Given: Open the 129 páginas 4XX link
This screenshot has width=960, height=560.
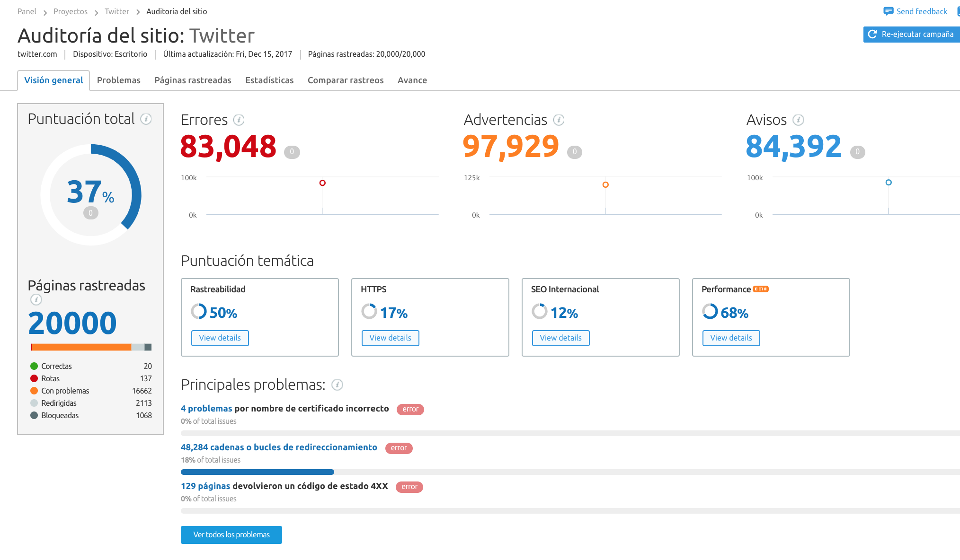Looking at the screenshot, I should click(x=205, y=486).
